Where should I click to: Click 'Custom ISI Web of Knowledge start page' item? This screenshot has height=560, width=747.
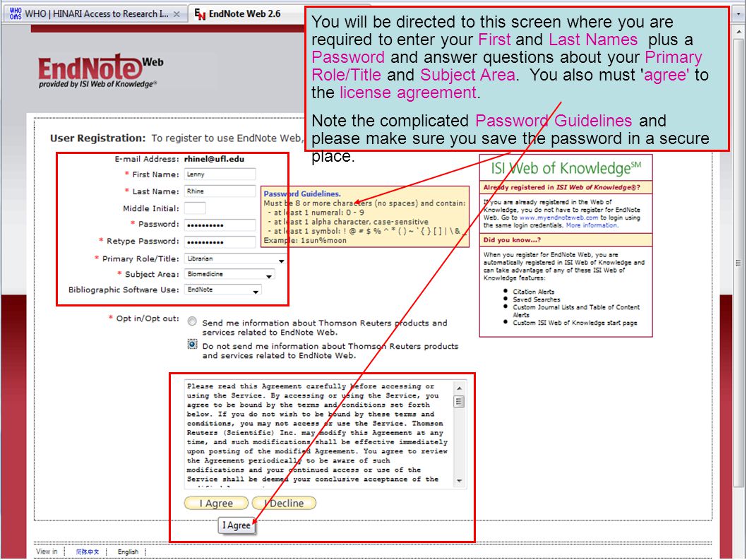click(575, 323)
